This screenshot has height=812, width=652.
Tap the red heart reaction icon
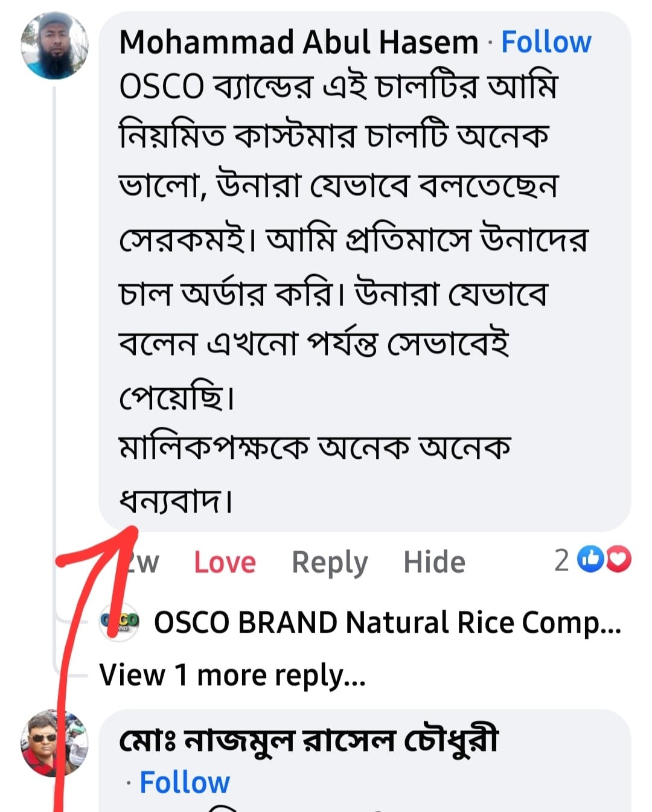pos(618,560)
